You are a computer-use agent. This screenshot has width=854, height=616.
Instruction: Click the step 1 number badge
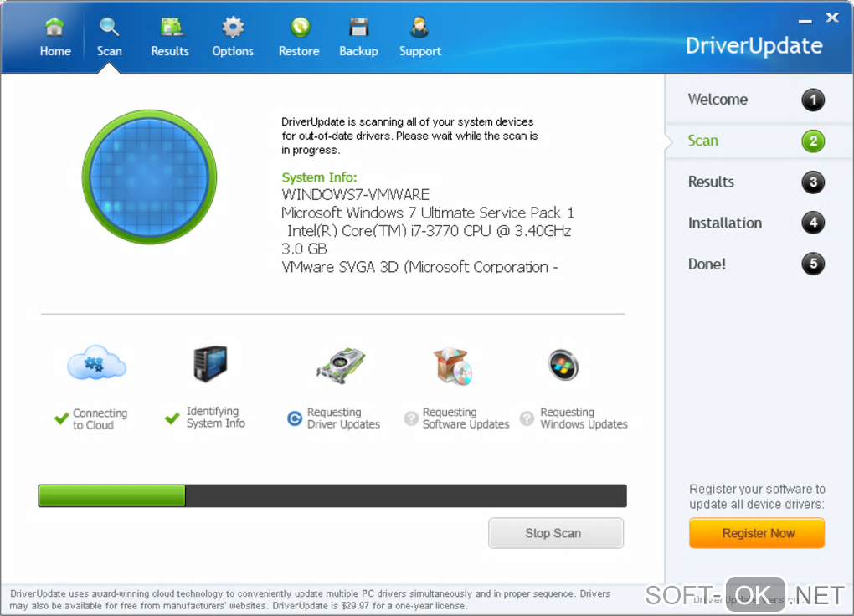(813, 100)
